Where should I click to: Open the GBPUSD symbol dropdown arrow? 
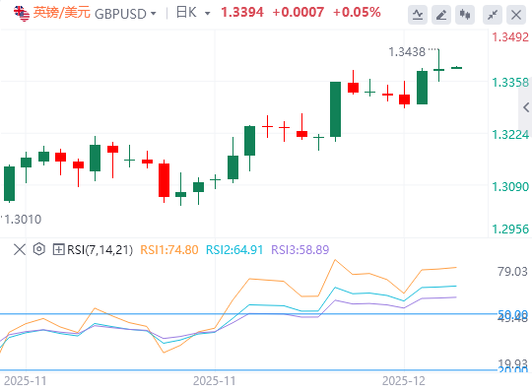coord(154,14)
